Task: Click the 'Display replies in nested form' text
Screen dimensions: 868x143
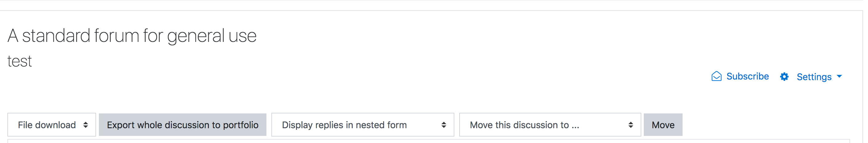Action: click(344, 125)
